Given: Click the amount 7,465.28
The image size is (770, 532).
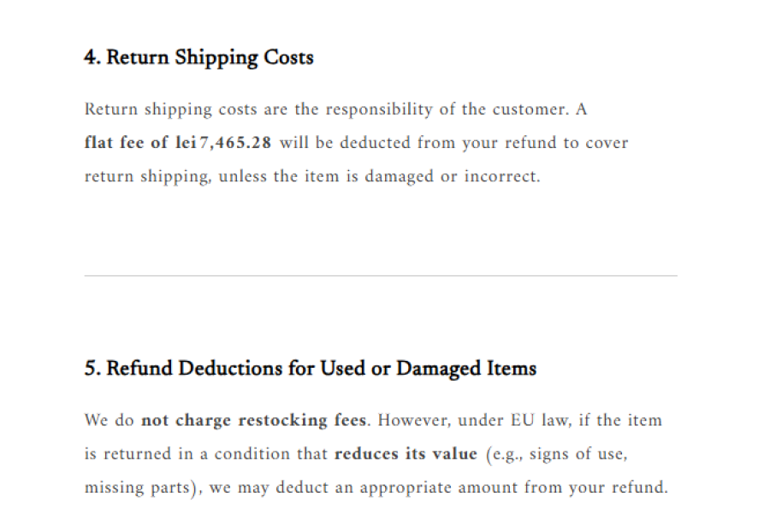Looking at the screenshot, I should coord(235,143).
